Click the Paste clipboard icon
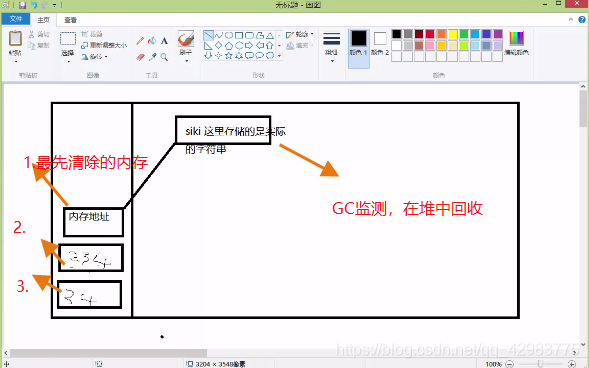589x368 pixels. click(x=15, y=38)
